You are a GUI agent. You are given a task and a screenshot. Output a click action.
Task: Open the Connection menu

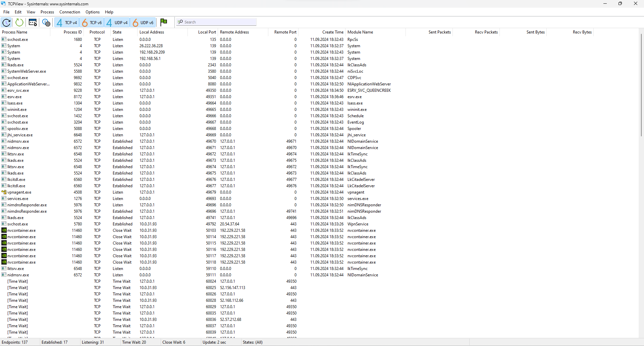pos(70,12)
